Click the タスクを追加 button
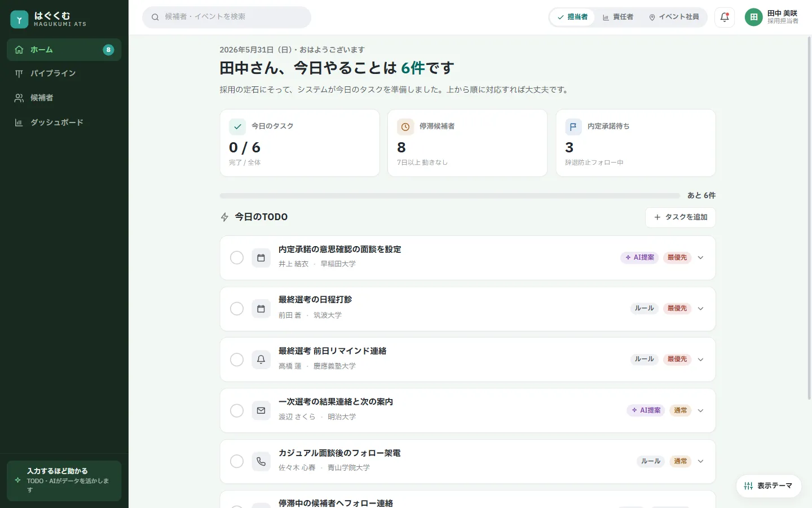 [x=680, y=217]
